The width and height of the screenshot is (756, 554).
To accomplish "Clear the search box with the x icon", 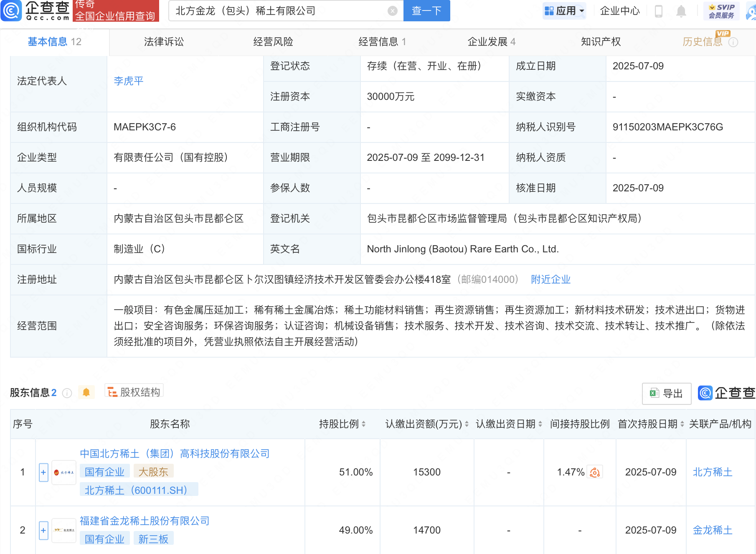I will [392, 11].
